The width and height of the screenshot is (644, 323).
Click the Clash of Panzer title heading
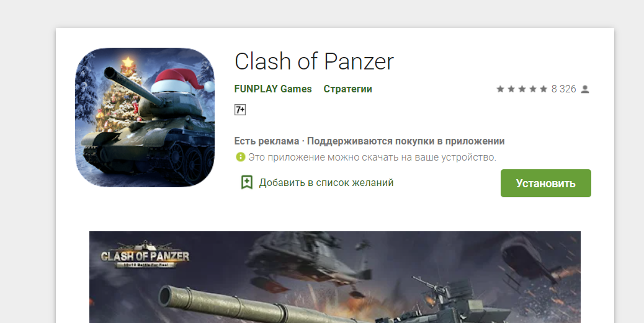pyautogui.click(x=314, y=61)
